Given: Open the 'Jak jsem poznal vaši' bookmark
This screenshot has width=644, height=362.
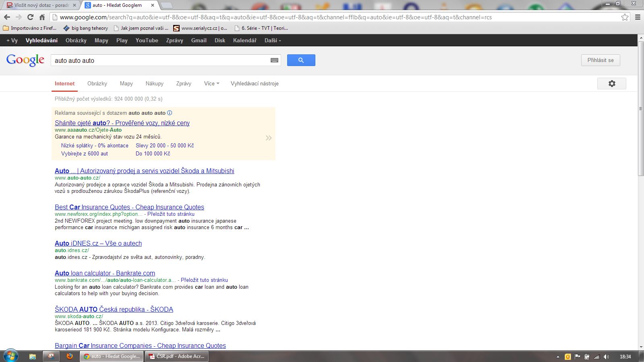Looking at the screenshot, I should 141,28.
